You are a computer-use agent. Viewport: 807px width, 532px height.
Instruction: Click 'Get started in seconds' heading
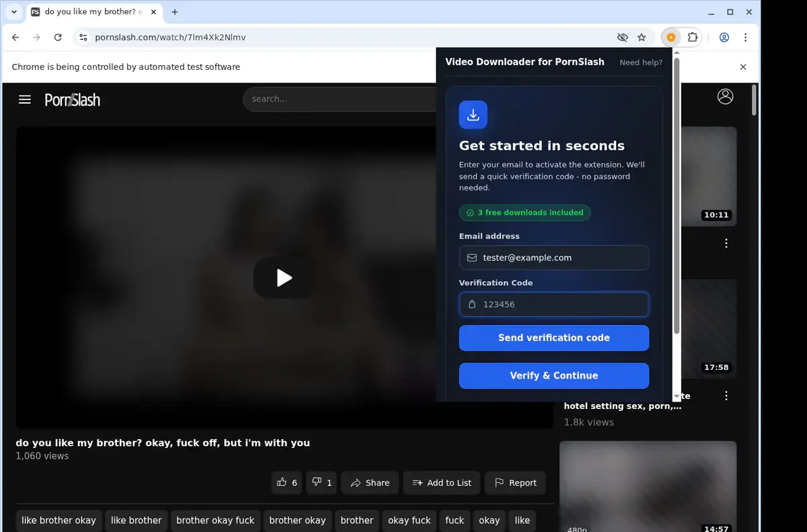542,146
